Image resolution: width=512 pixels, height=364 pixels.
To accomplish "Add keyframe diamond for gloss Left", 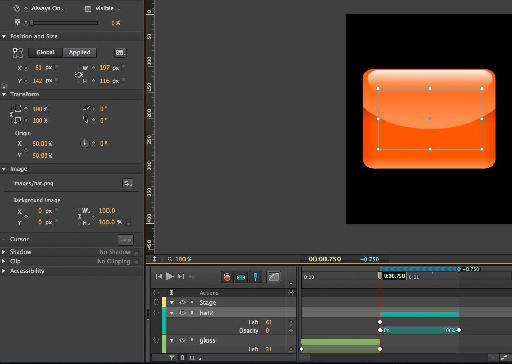I will (x=291, y=349).
